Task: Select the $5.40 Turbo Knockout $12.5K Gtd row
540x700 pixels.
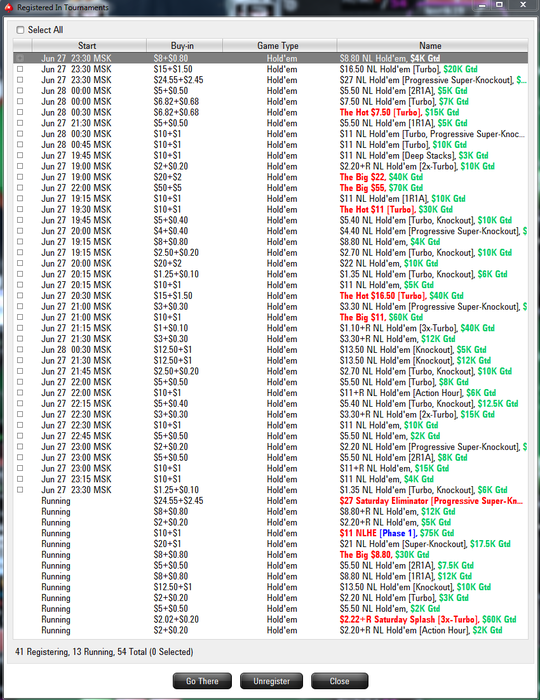Action: coord(270,404)
